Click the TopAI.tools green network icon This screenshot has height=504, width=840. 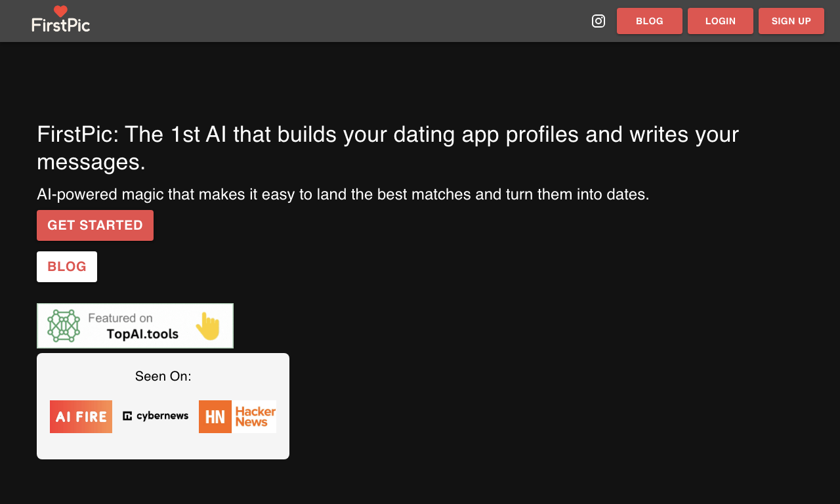[x=64, y=326]
